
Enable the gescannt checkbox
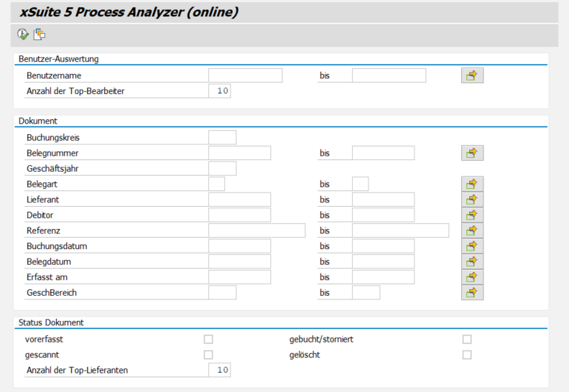(208, 355)
